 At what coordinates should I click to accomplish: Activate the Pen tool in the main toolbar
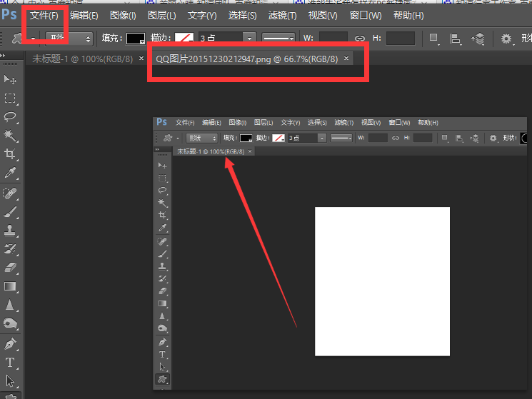tap(10, 344)
